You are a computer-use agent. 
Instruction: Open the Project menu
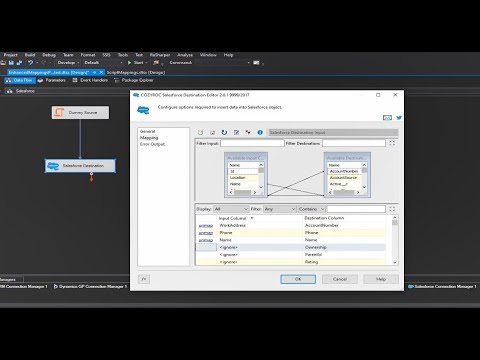pos(11,55)
